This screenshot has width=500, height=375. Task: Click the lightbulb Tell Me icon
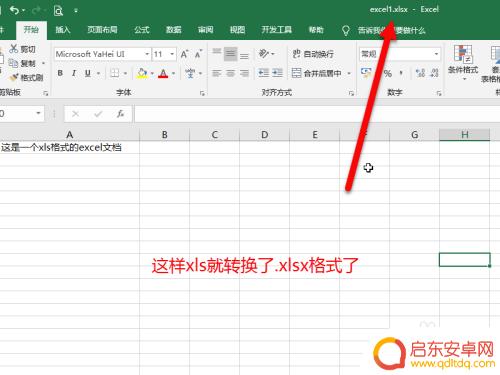pos(346,31)
